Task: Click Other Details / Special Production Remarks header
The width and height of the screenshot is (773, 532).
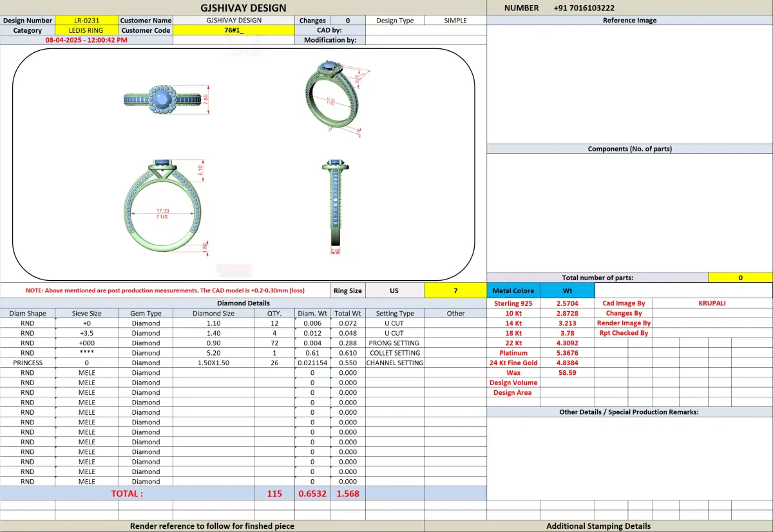Action: 629,412
